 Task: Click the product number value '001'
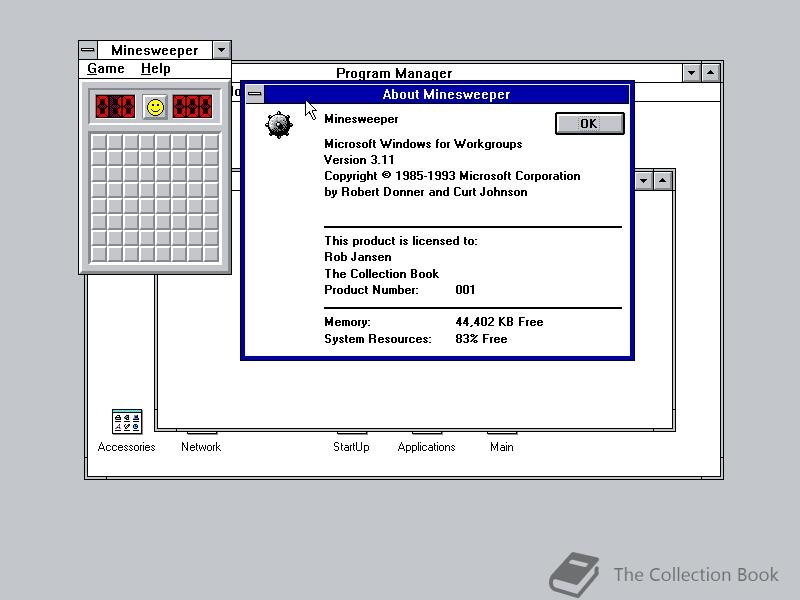point(465,290)
